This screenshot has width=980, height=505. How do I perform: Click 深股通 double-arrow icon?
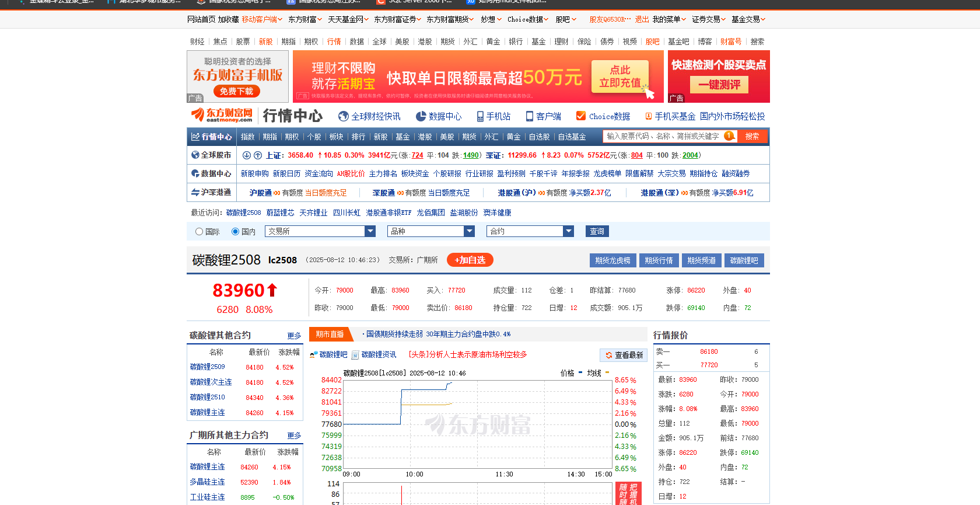pyautogui.click(x=400, y=193)
